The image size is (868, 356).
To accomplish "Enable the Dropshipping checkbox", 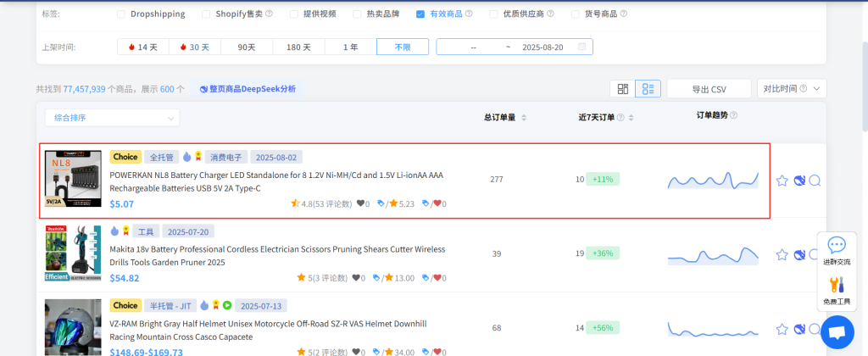I will coord(120,14).
